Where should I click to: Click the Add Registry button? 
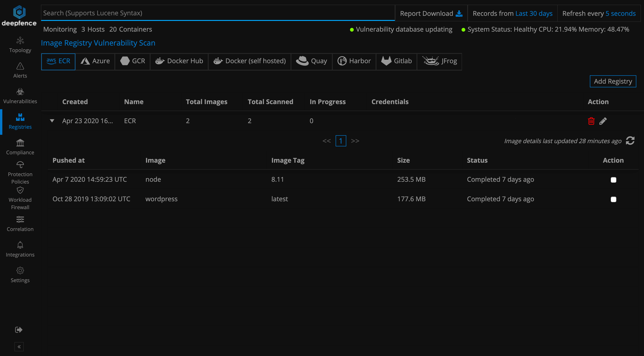click(x=613, y=82)
